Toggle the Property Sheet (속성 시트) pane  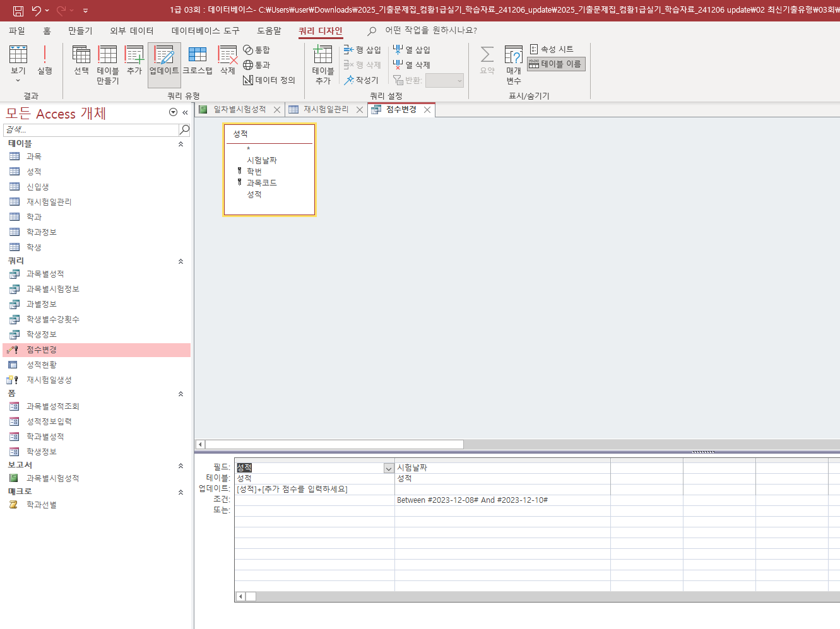552,49
